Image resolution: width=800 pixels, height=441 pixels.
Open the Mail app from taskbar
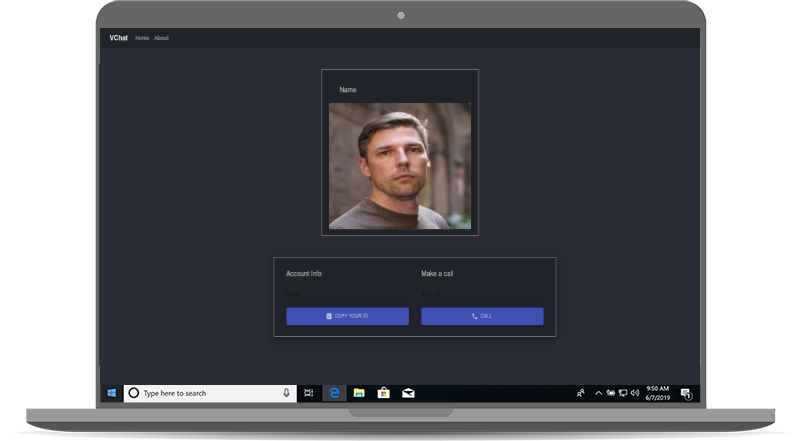[x=408, y=393]
